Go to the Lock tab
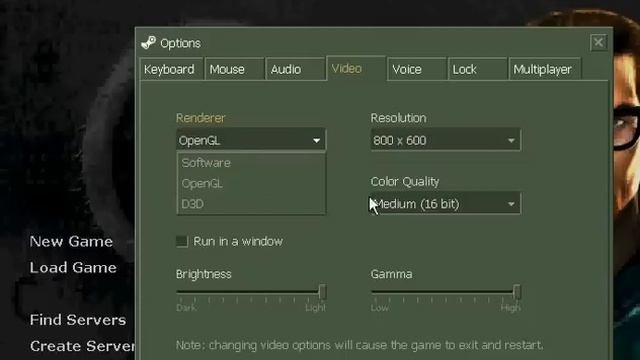The height and width of the screenshot is (360, 640). (x=477, y=69)
